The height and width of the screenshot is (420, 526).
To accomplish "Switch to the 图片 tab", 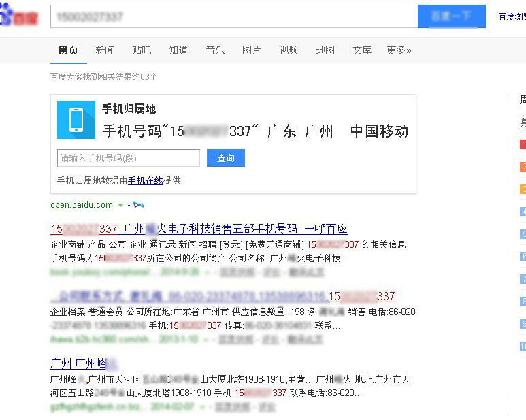I will pos(252,50).
